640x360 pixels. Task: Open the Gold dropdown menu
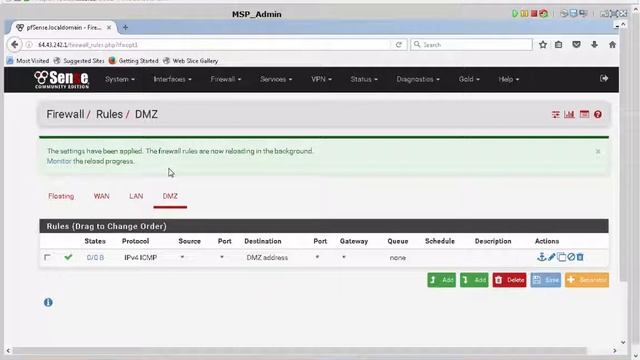point(469,79)
